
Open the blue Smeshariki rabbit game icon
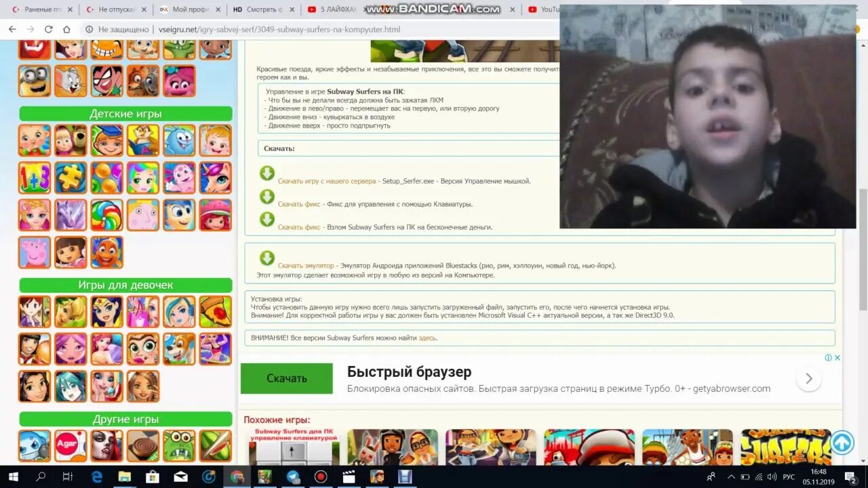[x=179, y=140]
